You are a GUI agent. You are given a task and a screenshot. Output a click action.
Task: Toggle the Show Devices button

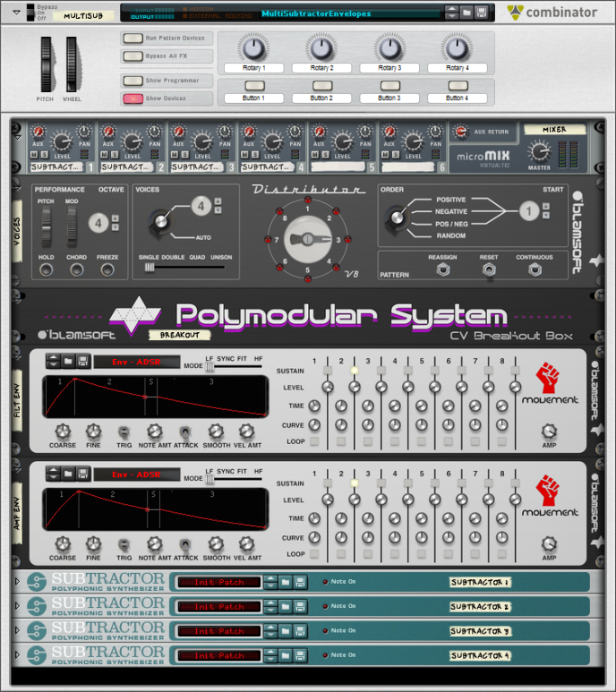pyautogui.click(x=133, y=98)
